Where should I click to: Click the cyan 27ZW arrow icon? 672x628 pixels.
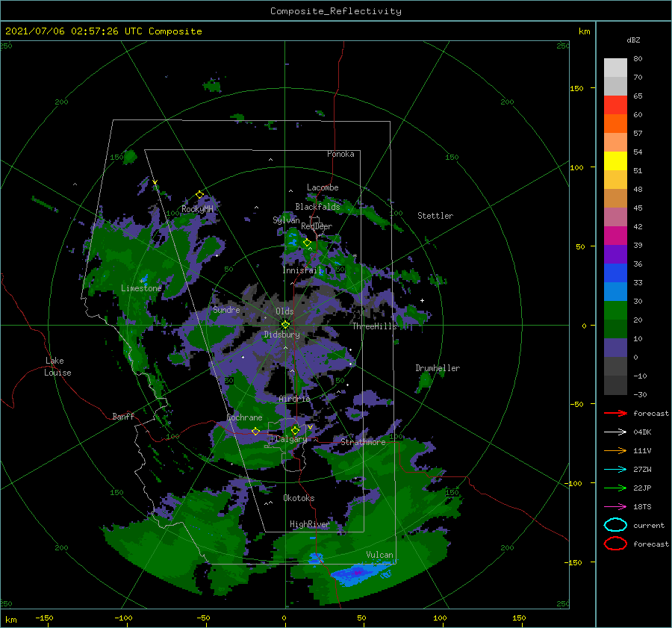click(x=615, y=470)
